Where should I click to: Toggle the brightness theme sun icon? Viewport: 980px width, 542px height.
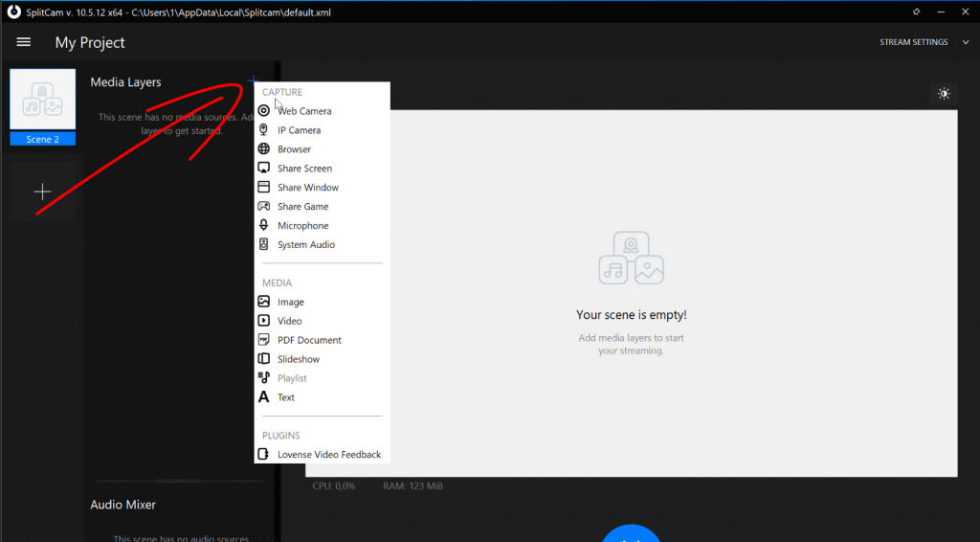click(944, 94)
